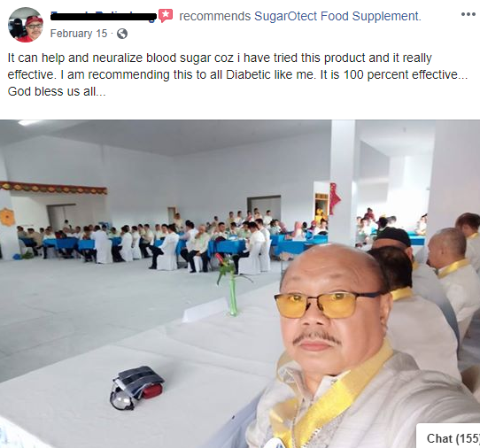The height and width of the screenshot is (448, 480).
Task: Click the pouch lying on the white table
Action: coord(137,388)
